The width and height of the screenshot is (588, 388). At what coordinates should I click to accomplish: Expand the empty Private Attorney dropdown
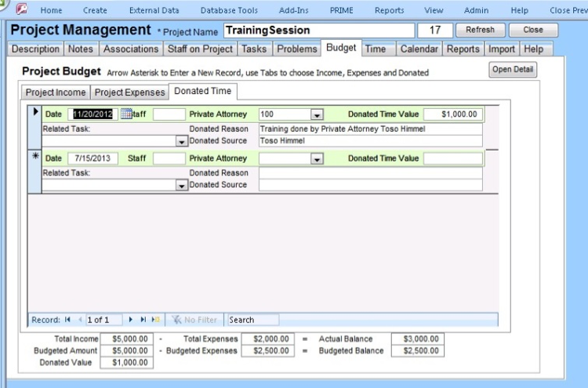tap(317, 159)
